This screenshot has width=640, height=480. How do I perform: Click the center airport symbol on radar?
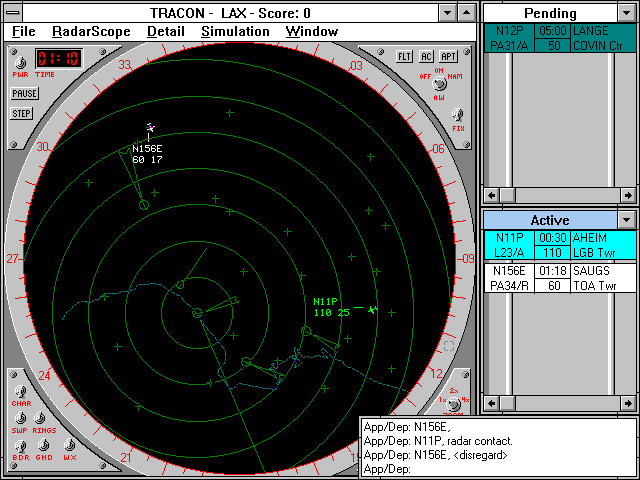[x=197, y=313]
